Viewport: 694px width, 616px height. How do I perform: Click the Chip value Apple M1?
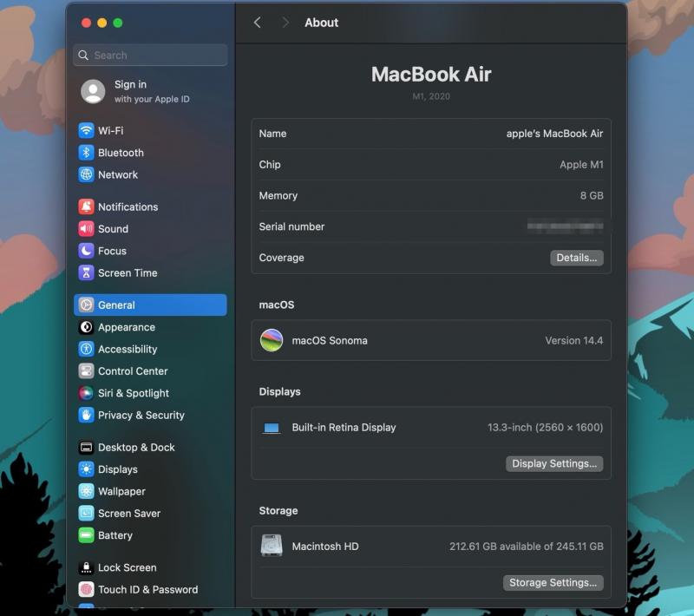click(x=581, y=165)
